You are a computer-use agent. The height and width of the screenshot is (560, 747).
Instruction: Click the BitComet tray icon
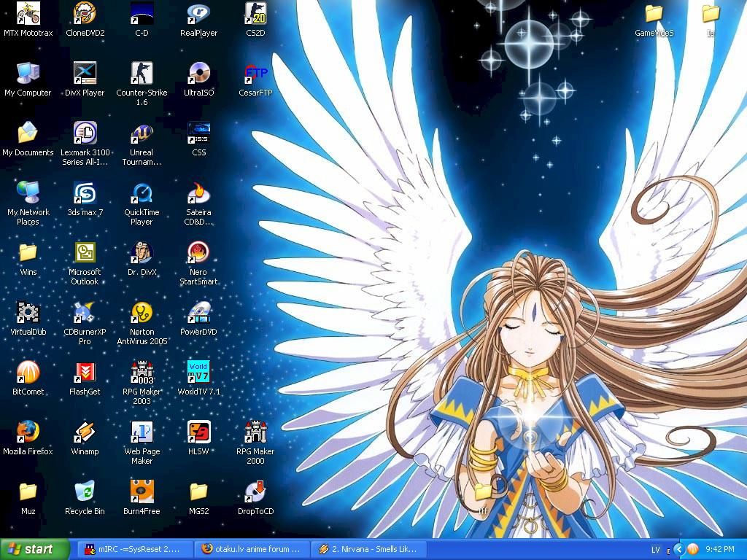692,550
